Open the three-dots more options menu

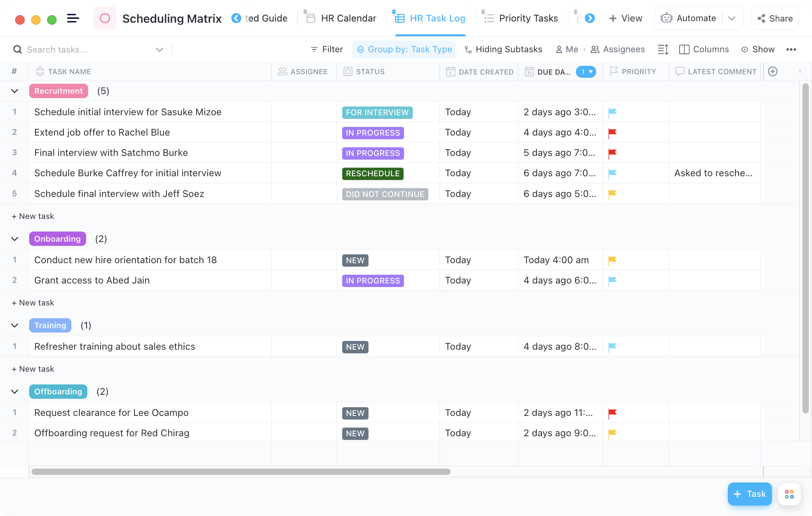click(x=791, y=49)
